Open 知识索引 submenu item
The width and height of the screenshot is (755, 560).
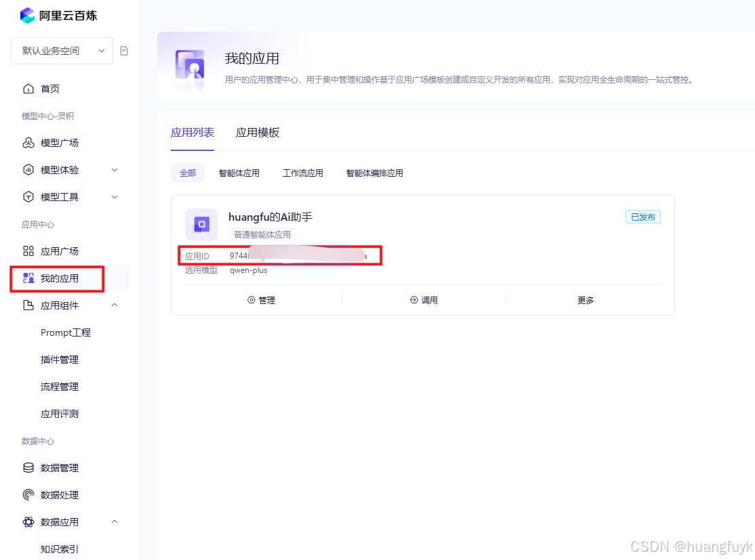click(60, 549)
